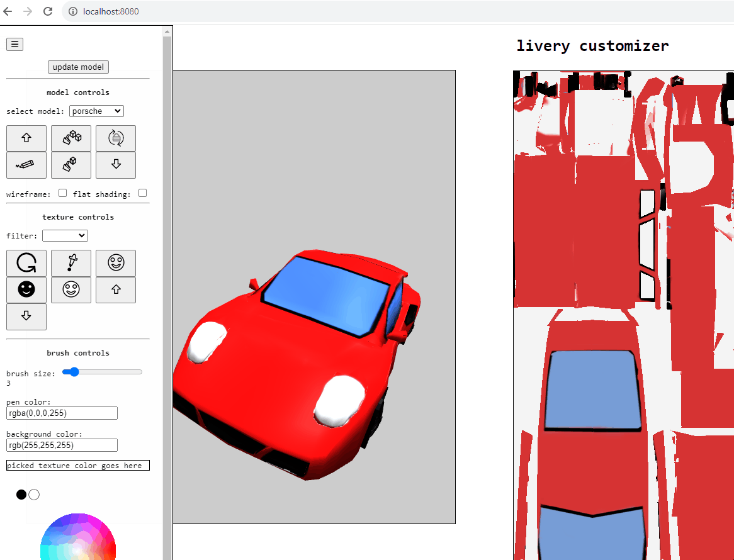Select the black color swatch dot
The width and height of the screenshot is (734, 560).
21,495
